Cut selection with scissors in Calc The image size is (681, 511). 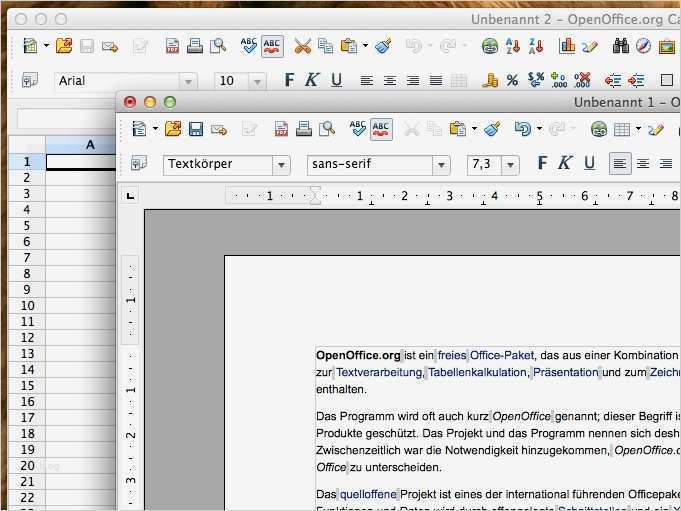click(302, 46)
